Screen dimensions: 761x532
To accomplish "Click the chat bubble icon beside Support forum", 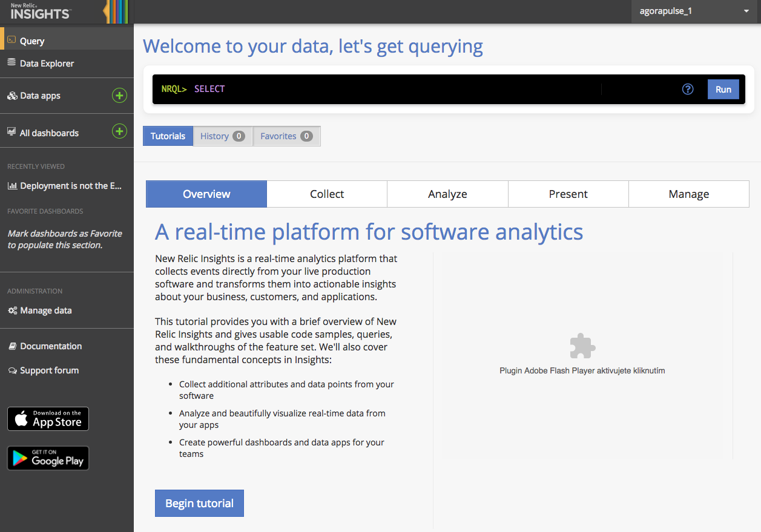I will pyautogui.click(x=12, y=370).
